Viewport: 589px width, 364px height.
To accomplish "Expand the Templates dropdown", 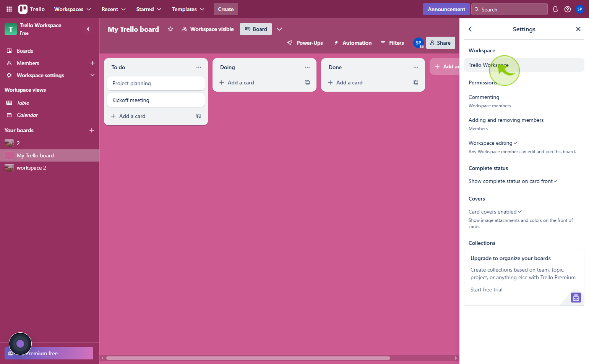I will click(188, 9).
